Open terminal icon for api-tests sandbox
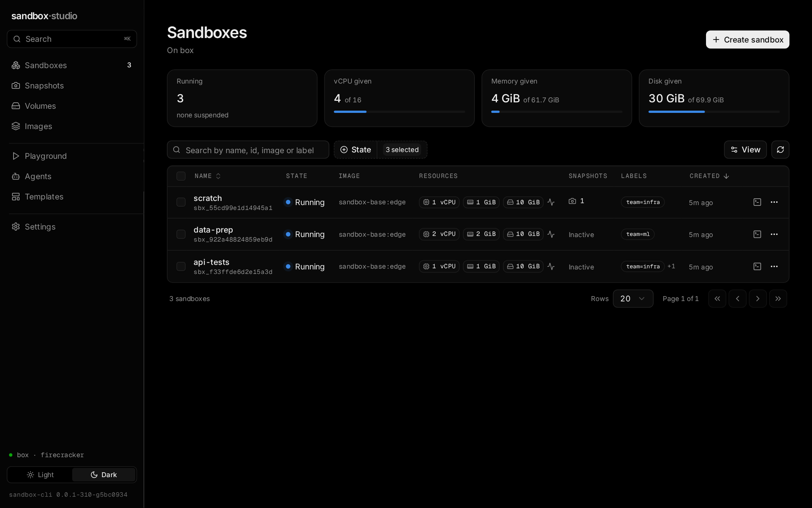 757,266
